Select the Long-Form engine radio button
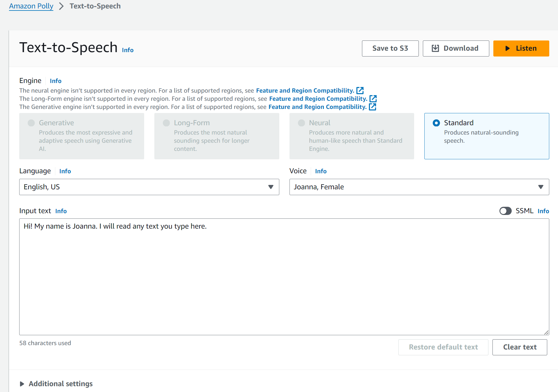 [x=166, y=123]
